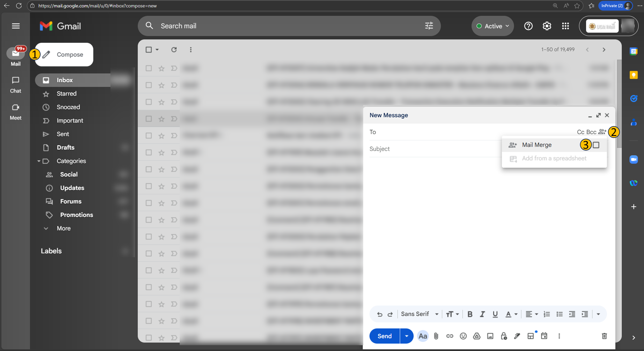This screenshot has width=644, height=351.
Task: Insert a link using the link icon
Action: 450,336
